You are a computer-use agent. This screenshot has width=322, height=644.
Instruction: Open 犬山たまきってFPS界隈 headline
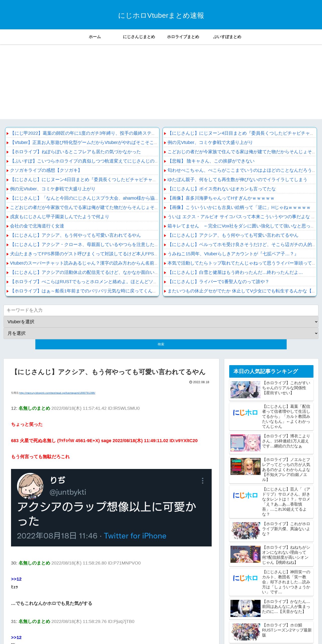83,254
